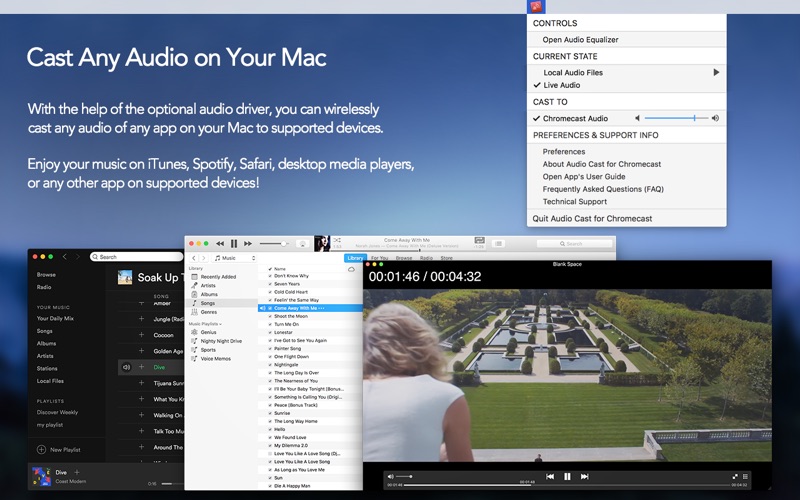Select Albums in iTunes sidebar

click(x=209, y=294)
